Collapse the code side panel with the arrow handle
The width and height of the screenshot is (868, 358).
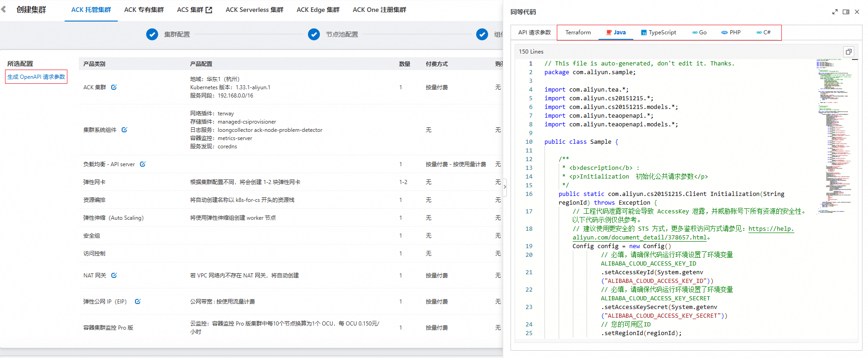(x=505, y=187)
